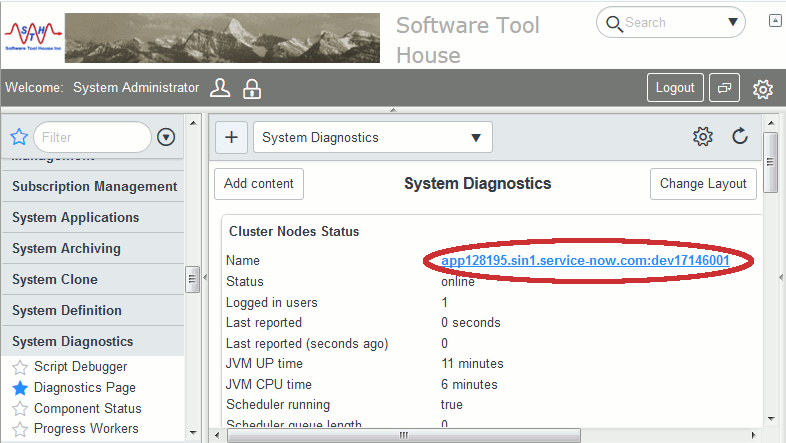The width and height of the screenshot is (786, 443).
Task: Open Component Status link
Action: pos(88,408)
